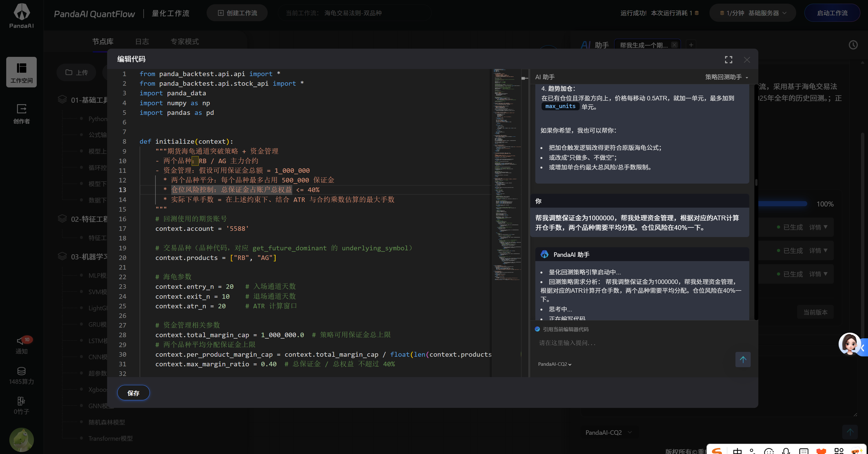Click the AI assistant chat scrollbar thumb

pos(756,182)
